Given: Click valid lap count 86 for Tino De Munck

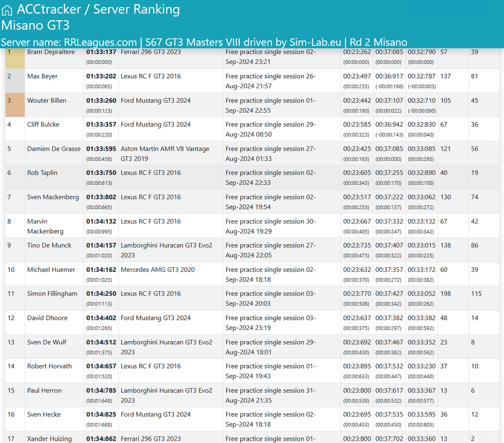Looking at the screenshot, I should pyautogui.click(x=475, y=245).
